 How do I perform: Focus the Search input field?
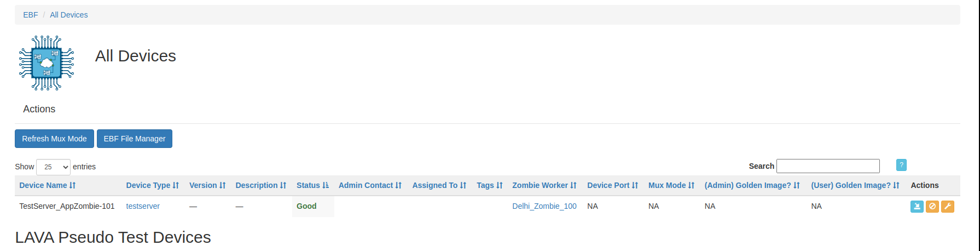tap(828, 166)
